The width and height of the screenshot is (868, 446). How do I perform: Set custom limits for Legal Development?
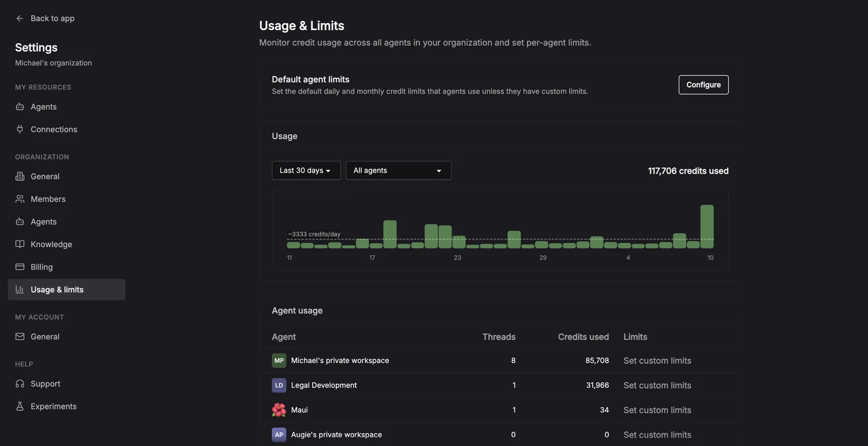pyautogui.click(x=657, y=385)
